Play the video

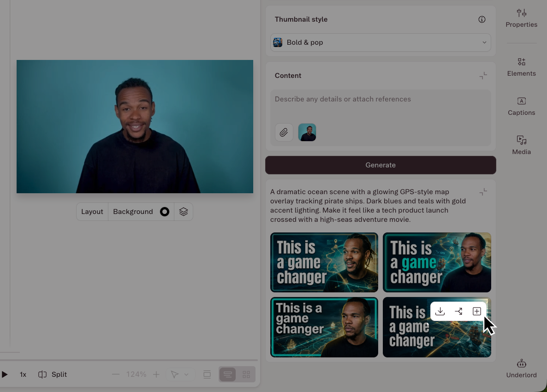(x=5, y=374)
